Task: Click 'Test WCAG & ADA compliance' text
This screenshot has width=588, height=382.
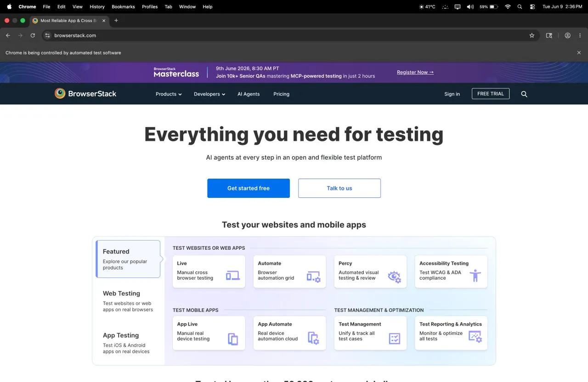Action: tap(440, 275)
